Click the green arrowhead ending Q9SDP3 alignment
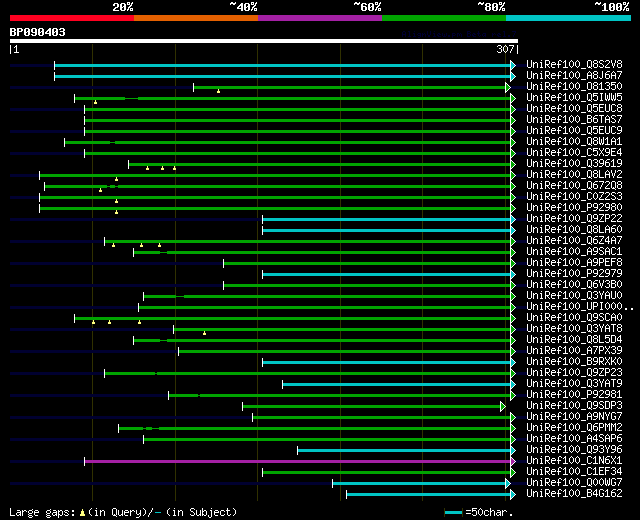This screenshot has width=640, height=520. point(503,407)
